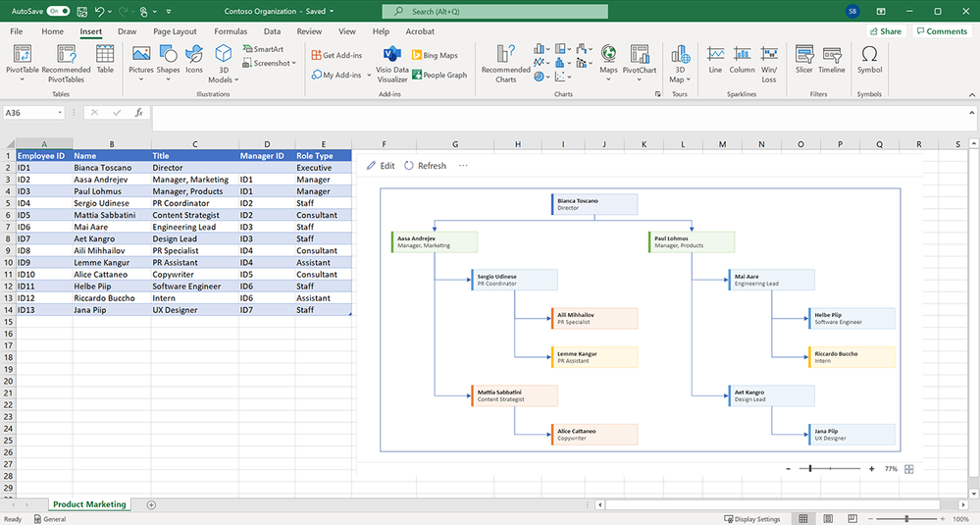980x525 pixels.
Task: Insert a Win/Loss sparkline
Action: [769, 64]
